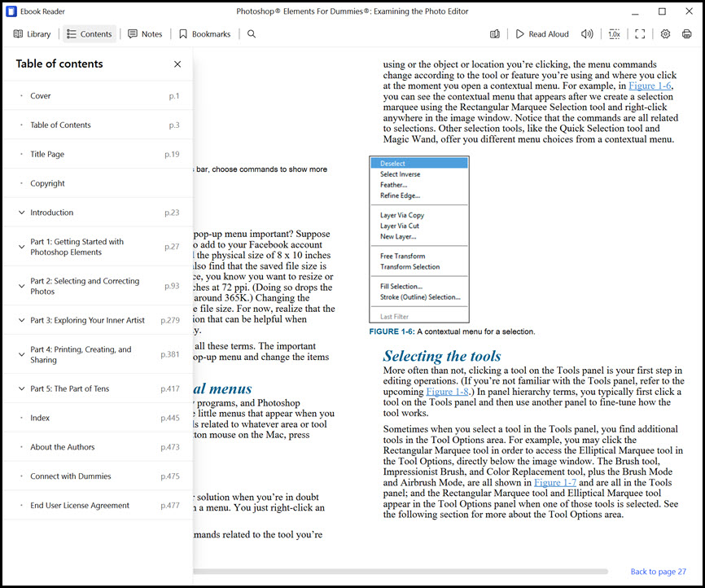Image resolution: width=705 pixels, height=588 pixels.
Task: Open the Notes panel
Action: [145, 33]
